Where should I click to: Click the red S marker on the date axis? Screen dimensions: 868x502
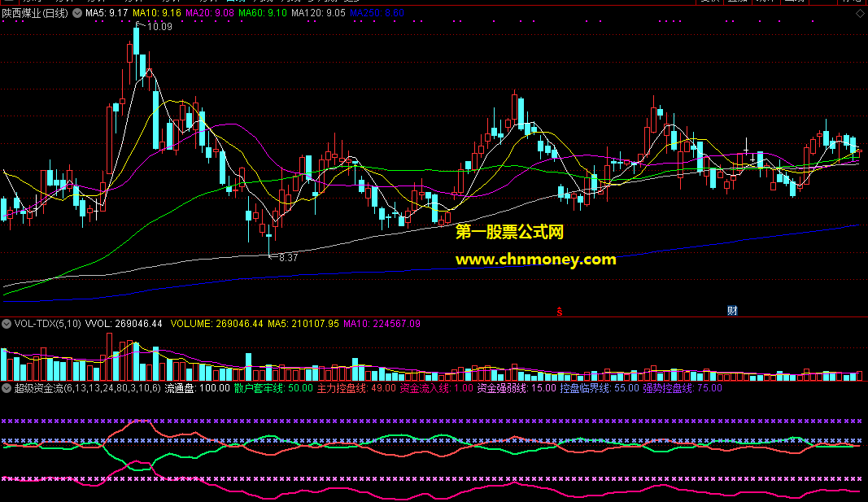point(560,312)
